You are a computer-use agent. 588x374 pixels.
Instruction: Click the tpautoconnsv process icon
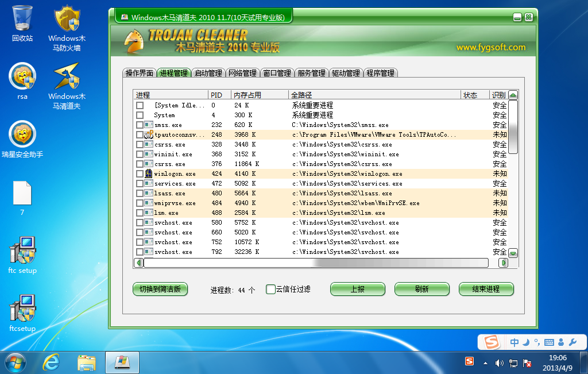click(x=149, y=134)
